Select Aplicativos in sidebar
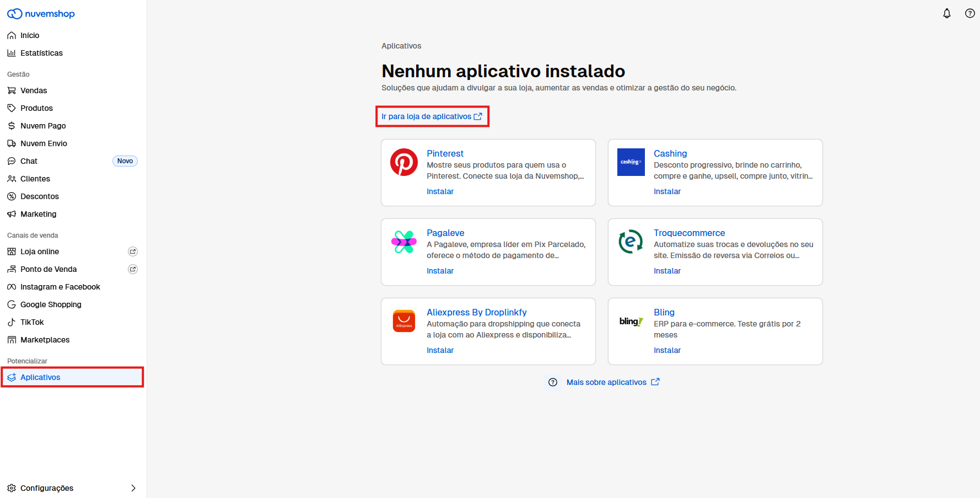 tap(72, 377)
